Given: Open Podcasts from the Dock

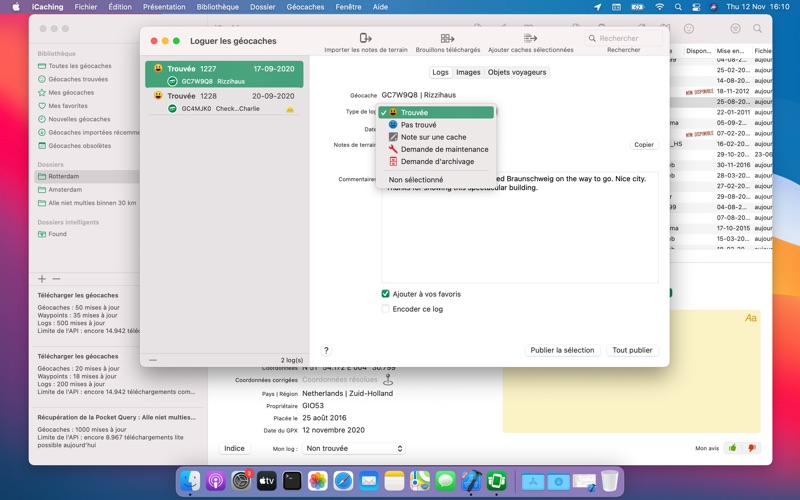Looking at the screenshot, I should [216, 481].
